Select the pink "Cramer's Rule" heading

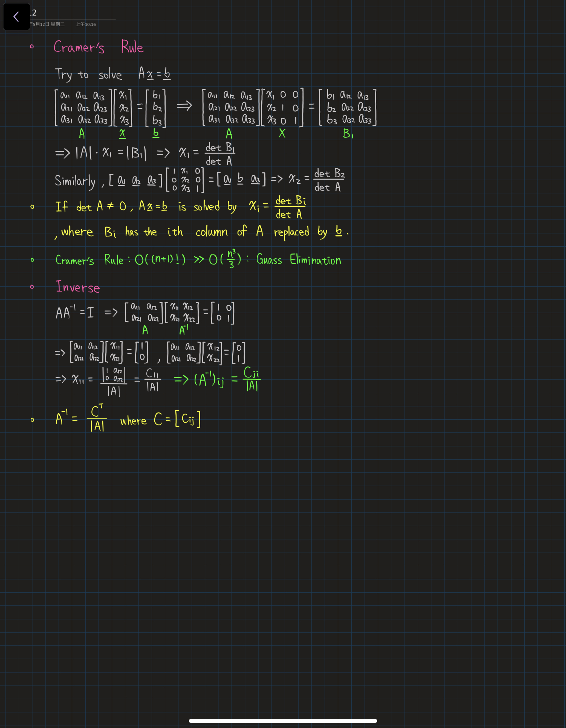click(98, 47)
